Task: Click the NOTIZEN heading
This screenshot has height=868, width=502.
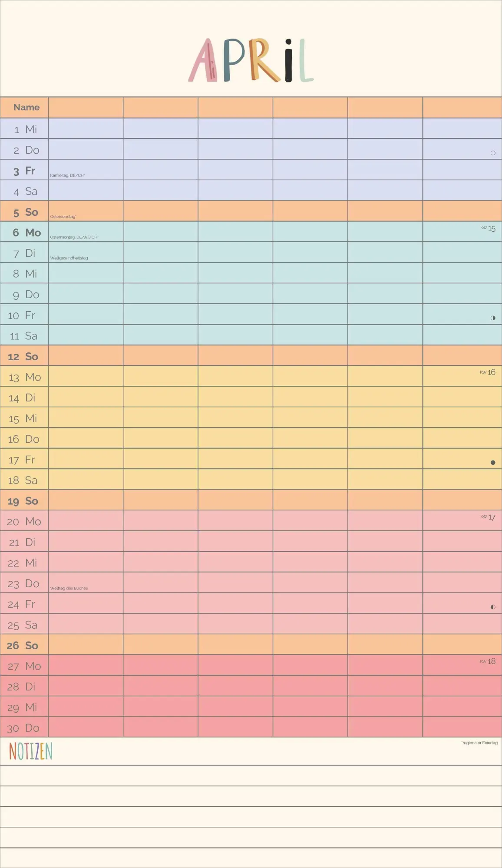Action: point(30,751)
